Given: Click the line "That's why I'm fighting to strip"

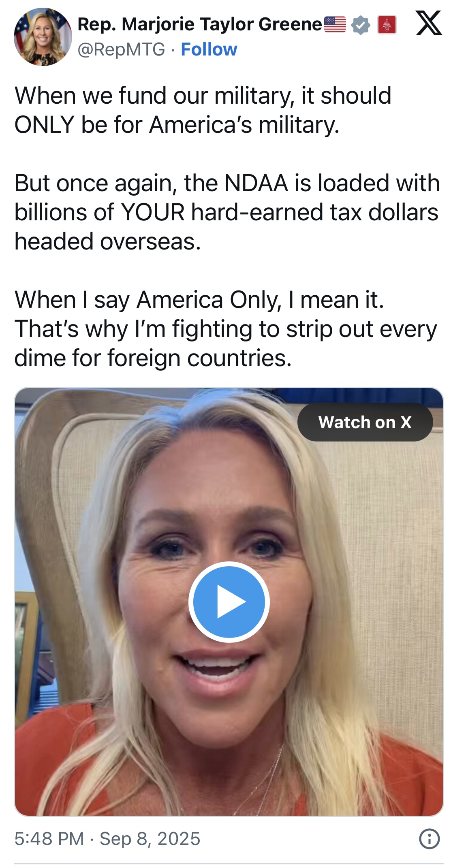Looking at the screenshot, I should click(x=226, y=329).
